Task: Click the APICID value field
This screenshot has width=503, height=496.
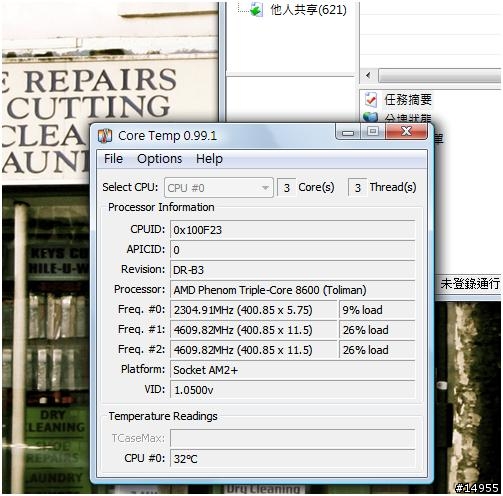Action: [x=292, y=250]
